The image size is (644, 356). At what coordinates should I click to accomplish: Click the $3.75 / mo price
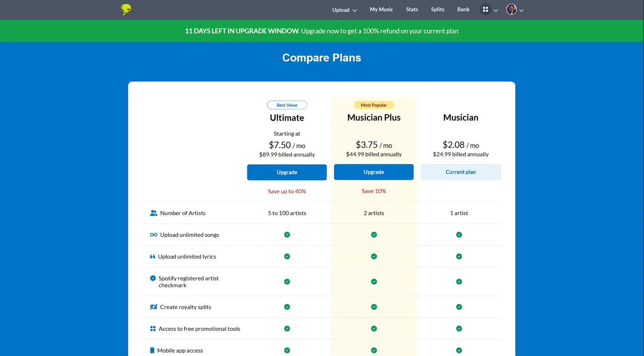click(x=374, y=145)
